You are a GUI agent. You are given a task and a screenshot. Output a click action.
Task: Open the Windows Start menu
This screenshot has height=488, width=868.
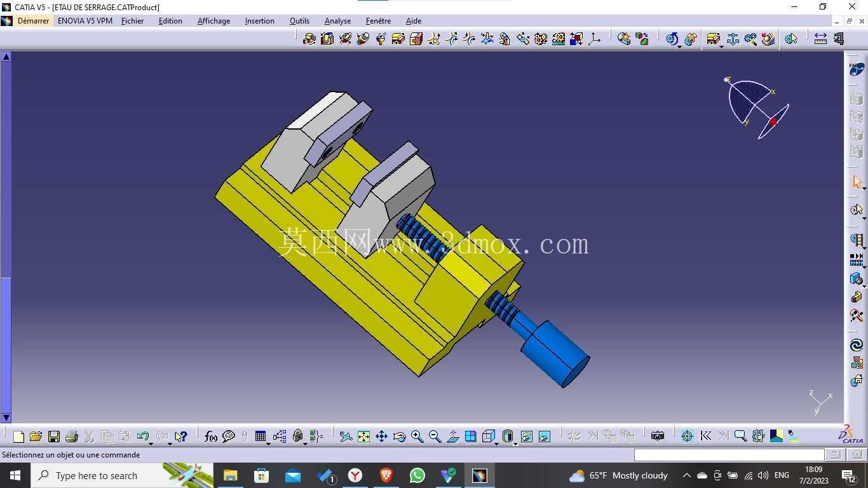[15, 475]
